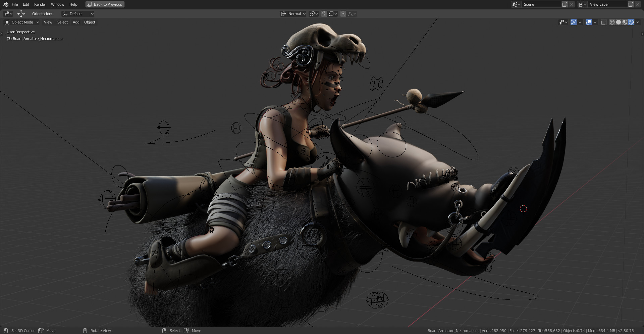Open the viewport View menu
Viewport: 644px width, 334px height.
[48, 22]
